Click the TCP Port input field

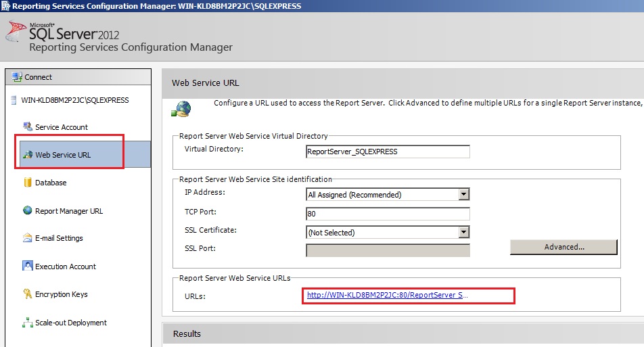388,214
